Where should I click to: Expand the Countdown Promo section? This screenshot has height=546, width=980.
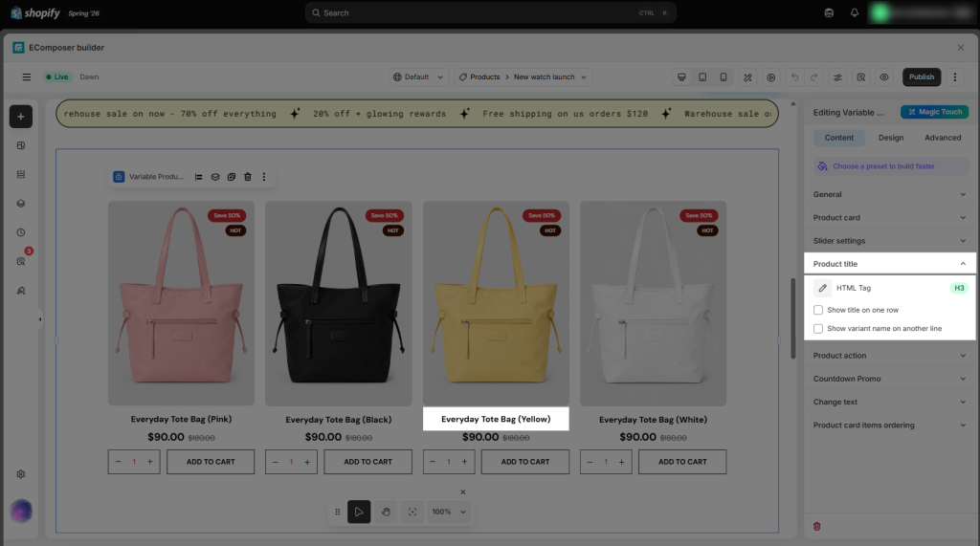[889, 379]
